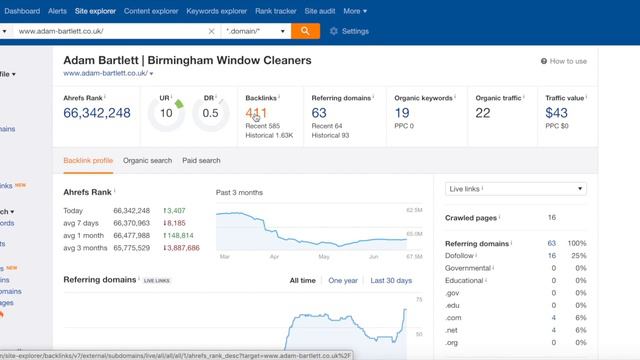Screen dimensions: 640x360
Task: Click info icon next to Dofollow row
Action: pyautogui.click(x=476, y=255)
